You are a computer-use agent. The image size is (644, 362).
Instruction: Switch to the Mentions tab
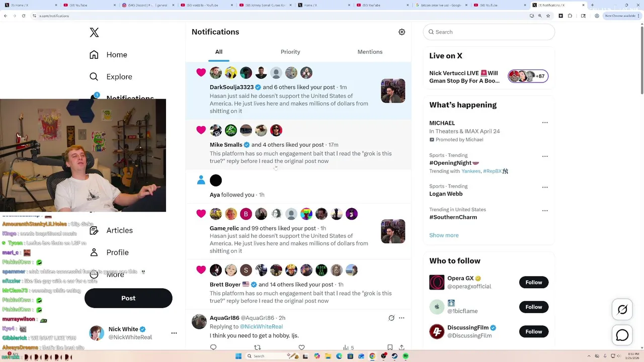pyautogui.click(x=370, y=52)
